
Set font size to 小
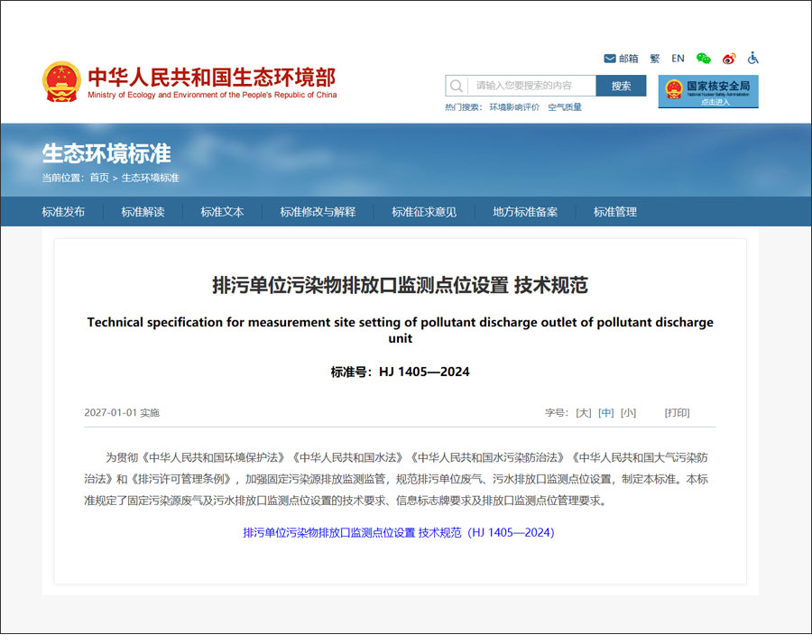[x=628, y=413]
